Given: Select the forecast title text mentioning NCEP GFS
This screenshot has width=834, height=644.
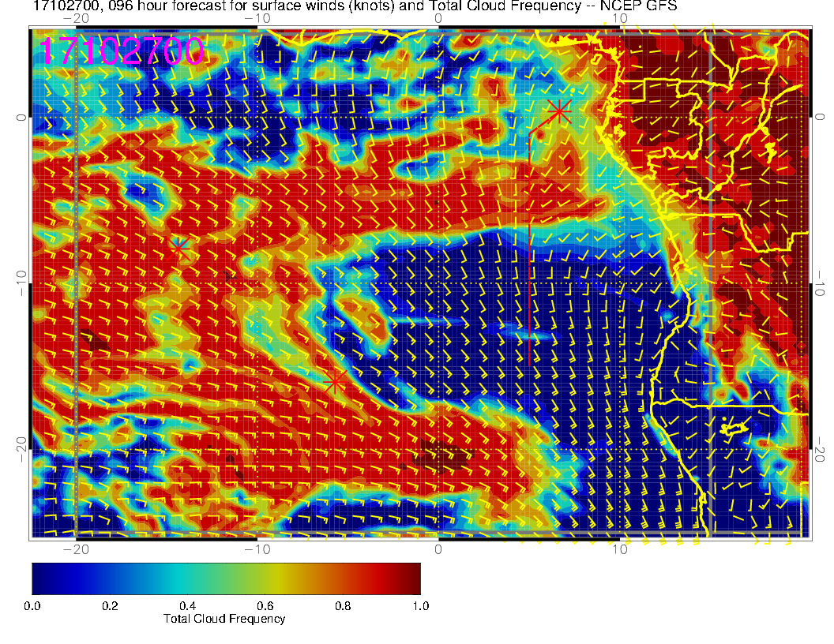Looking at the screenshot, I should pyautogui.click(x=355, y=6).
